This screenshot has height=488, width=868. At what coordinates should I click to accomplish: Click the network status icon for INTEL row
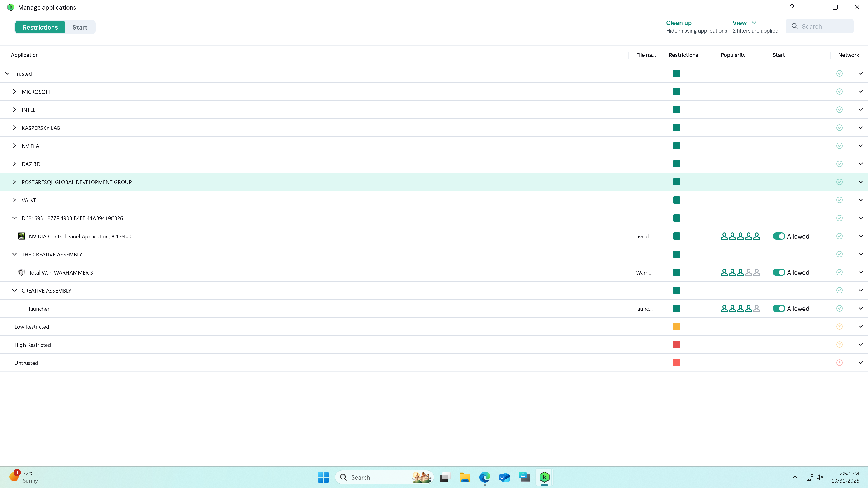point(839,109)
